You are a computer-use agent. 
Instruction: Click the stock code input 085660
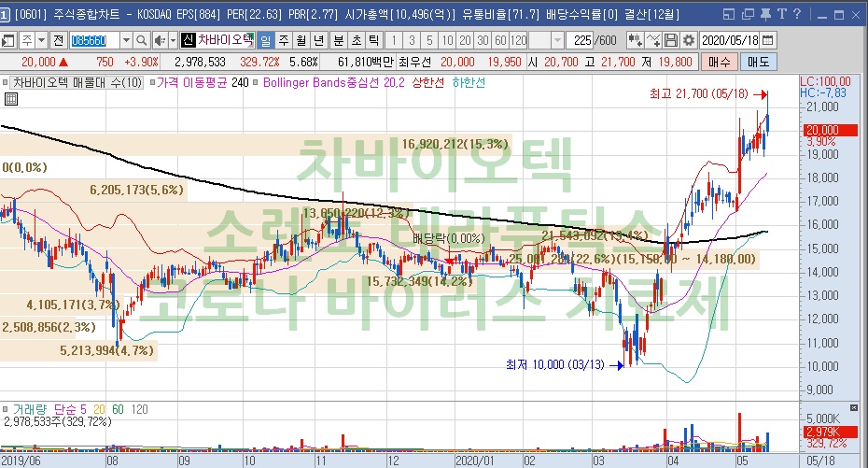[94, 40]
